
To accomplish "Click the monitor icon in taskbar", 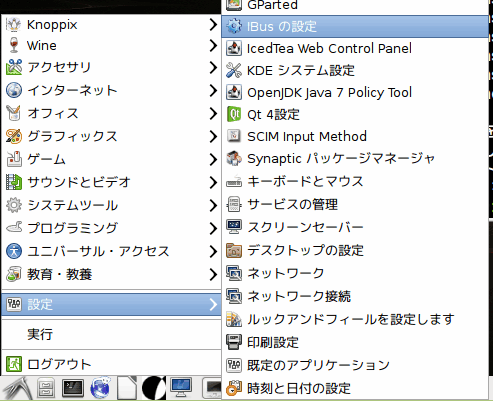I will click(x=181, y=388).
